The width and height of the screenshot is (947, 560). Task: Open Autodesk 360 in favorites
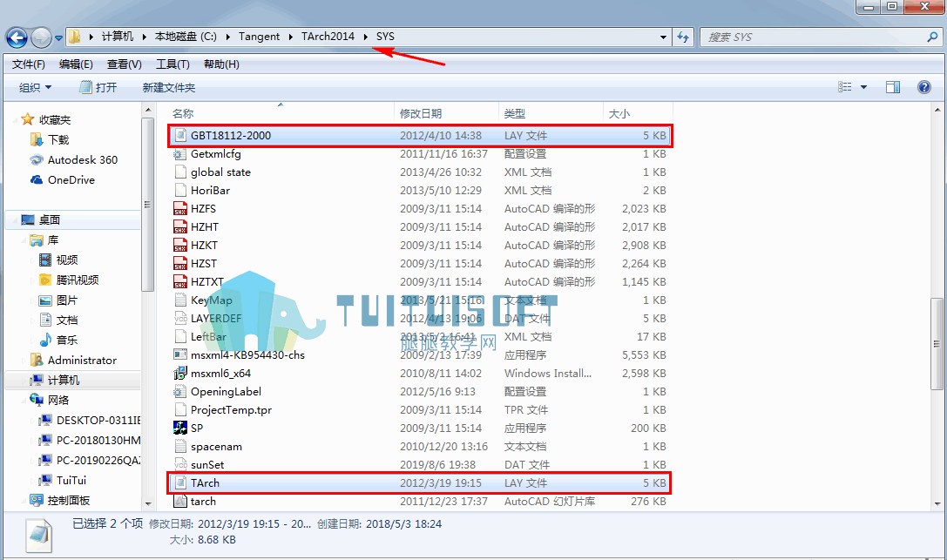(x=74, y=160)
